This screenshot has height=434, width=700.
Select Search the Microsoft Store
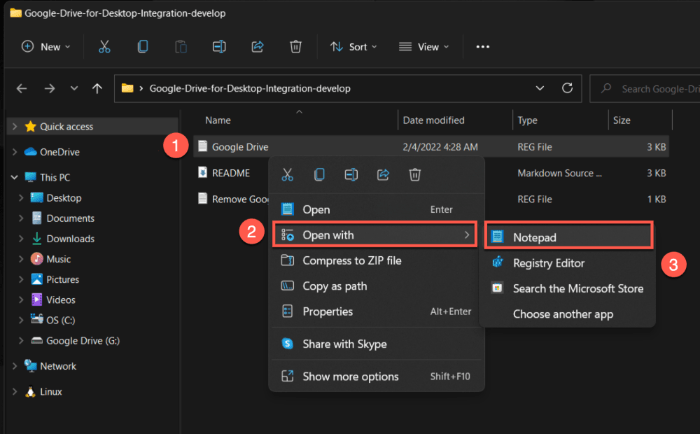(567, 288)
